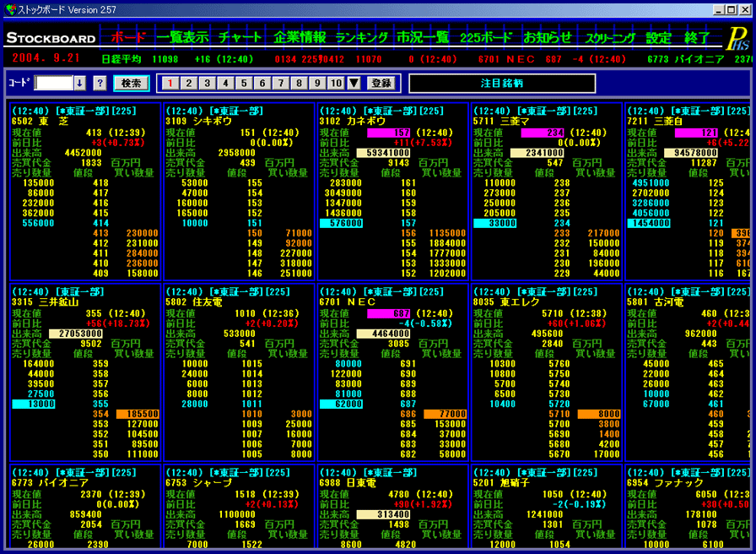Viewport: 756px width, 554px height.
Task: Click the 日経平均 ticker entry
Action: 177,59
